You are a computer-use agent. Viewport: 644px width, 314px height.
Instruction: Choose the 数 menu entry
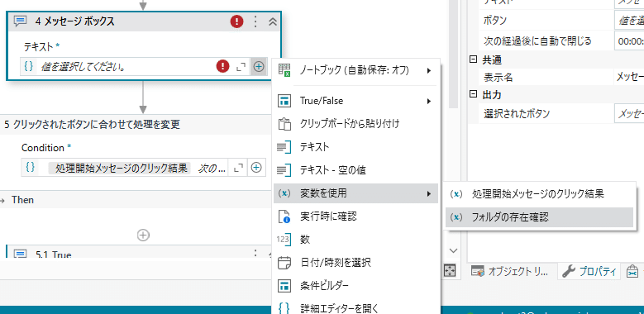[356, 240]
